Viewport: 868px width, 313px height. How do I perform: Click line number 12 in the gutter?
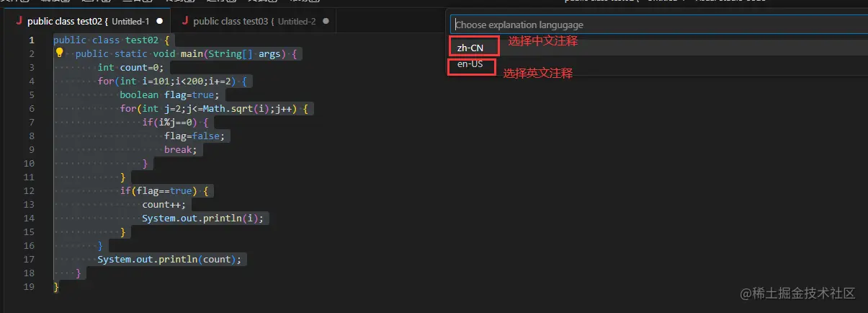point(30,190)
